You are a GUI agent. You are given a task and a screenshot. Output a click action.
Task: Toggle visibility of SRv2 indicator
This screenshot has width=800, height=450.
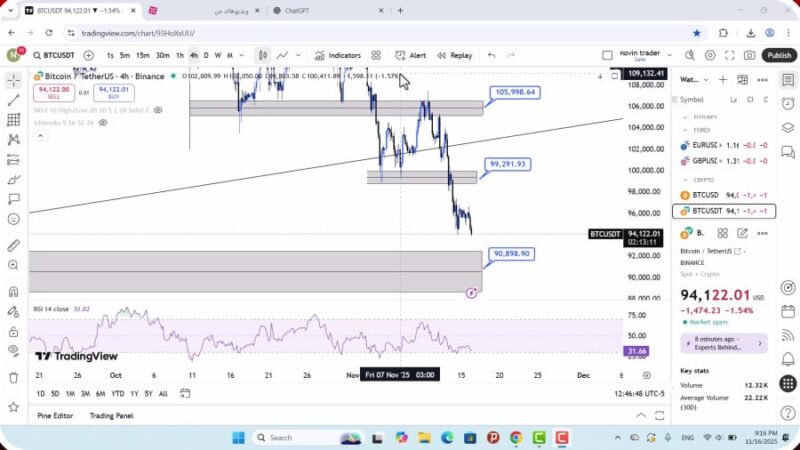[158, 110]
